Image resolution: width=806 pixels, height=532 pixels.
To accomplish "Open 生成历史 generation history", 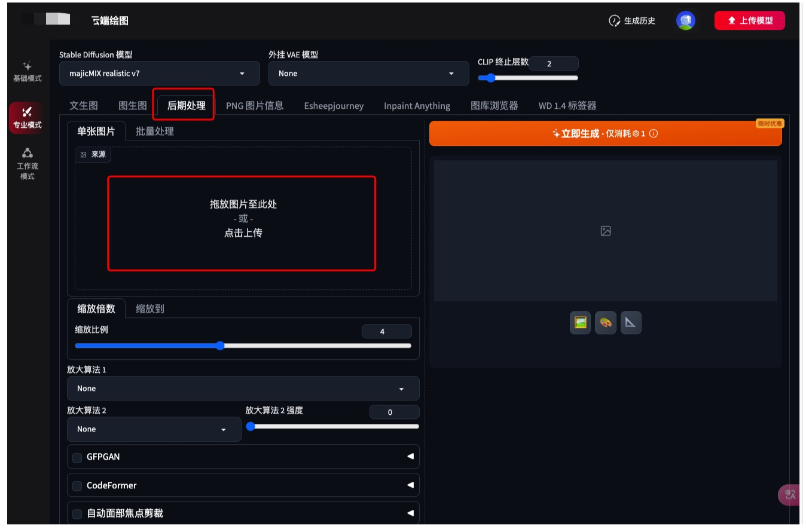I will [x=632, y=21].
